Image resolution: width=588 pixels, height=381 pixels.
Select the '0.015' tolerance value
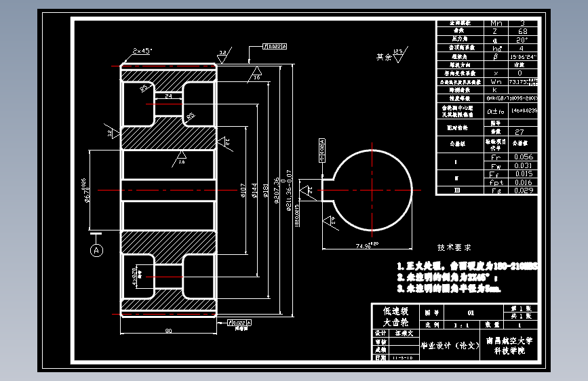point(523,174)
